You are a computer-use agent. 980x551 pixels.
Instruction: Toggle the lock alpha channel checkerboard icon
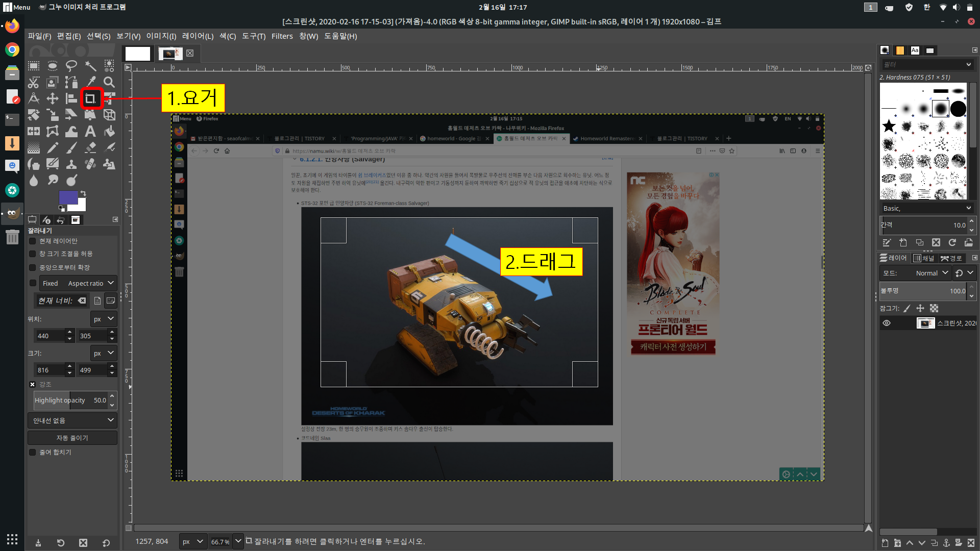click(934, 308)
